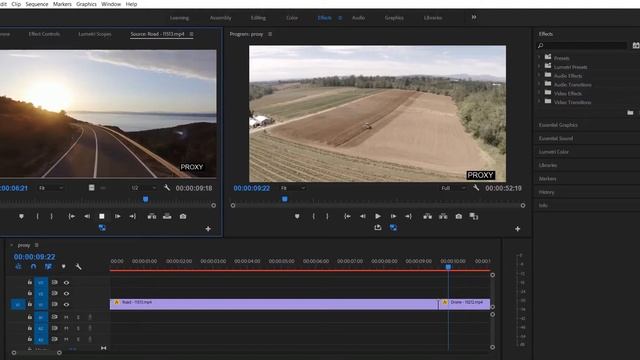Viewport: 640px width, 360px height.
Task: Open the Markers menu
Action: click(x=62, y=4)
